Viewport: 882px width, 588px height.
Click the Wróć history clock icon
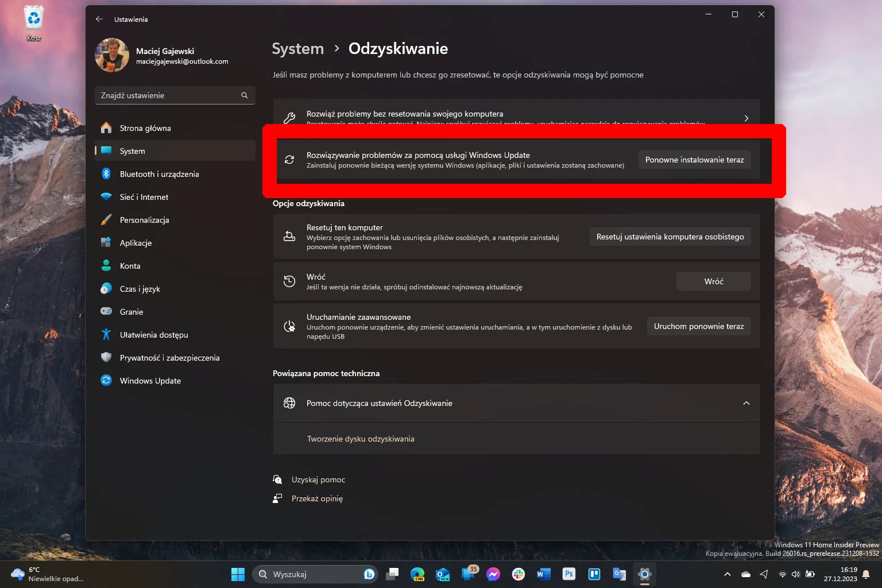click(289, 281)
